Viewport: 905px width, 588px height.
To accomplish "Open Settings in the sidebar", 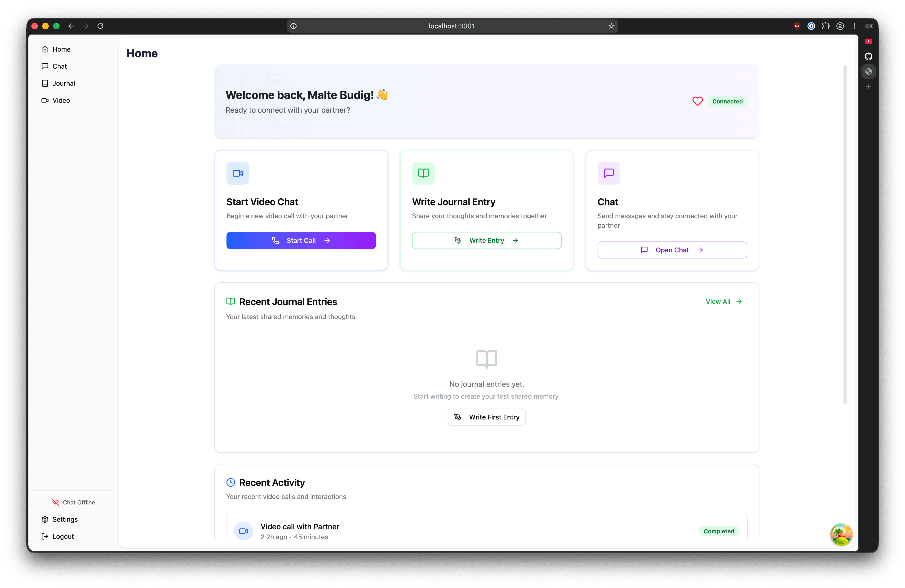I will coord(60,519).
